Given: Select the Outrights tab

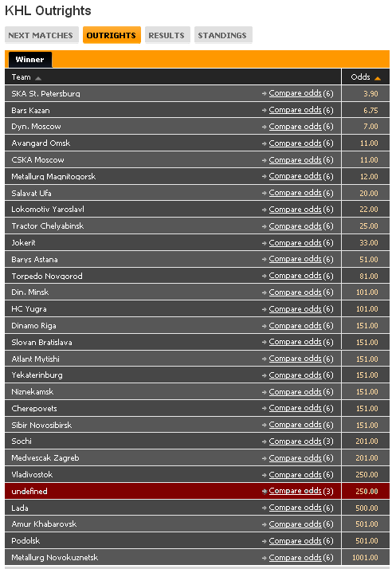Looking at the screenshot, I should click(x=112, y=35).
